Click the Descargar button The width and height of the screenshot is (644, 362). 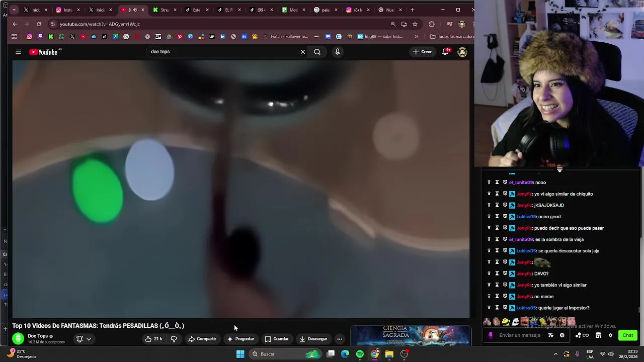313,339
